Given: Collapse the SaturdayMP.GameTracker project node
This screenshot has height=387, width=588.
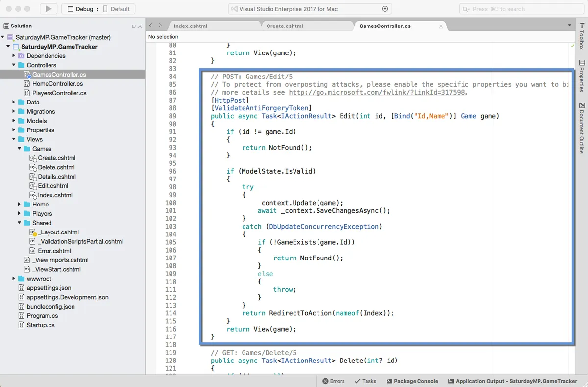Looking at the screenshot, I should pos(8,47).
